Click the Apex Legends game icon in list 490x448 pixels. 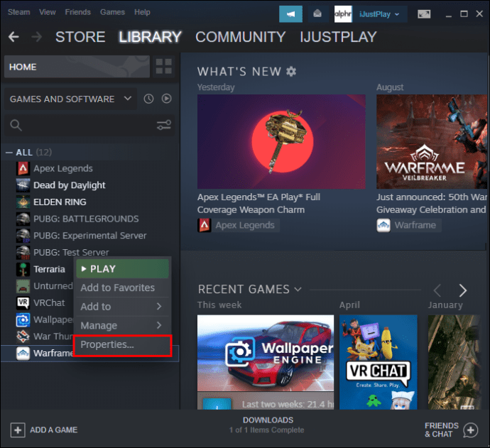pos(23,168)
